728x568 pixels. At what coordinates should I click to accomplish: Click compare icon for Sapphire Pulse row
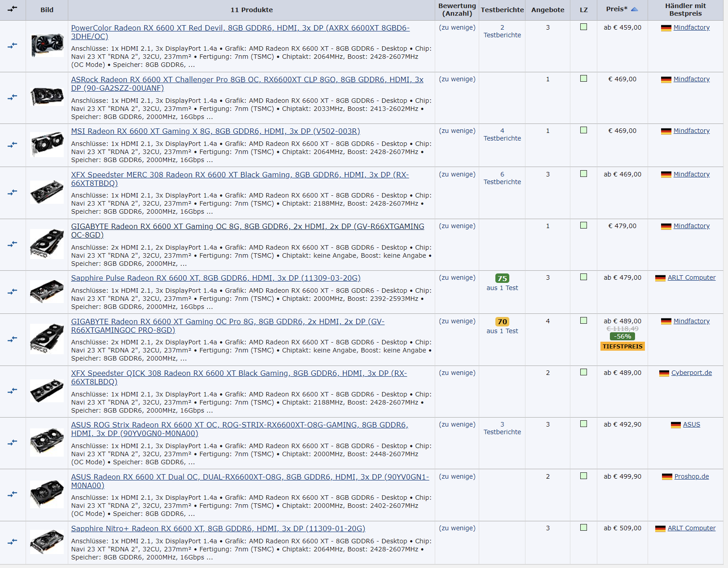(13, 291)
